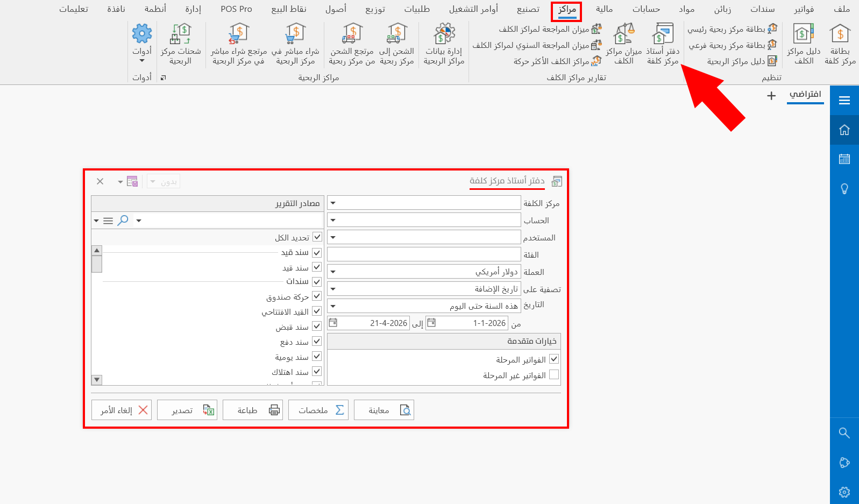Add a new tab with plus button
This screenshot has width=859, height=504.
point(771,96)
